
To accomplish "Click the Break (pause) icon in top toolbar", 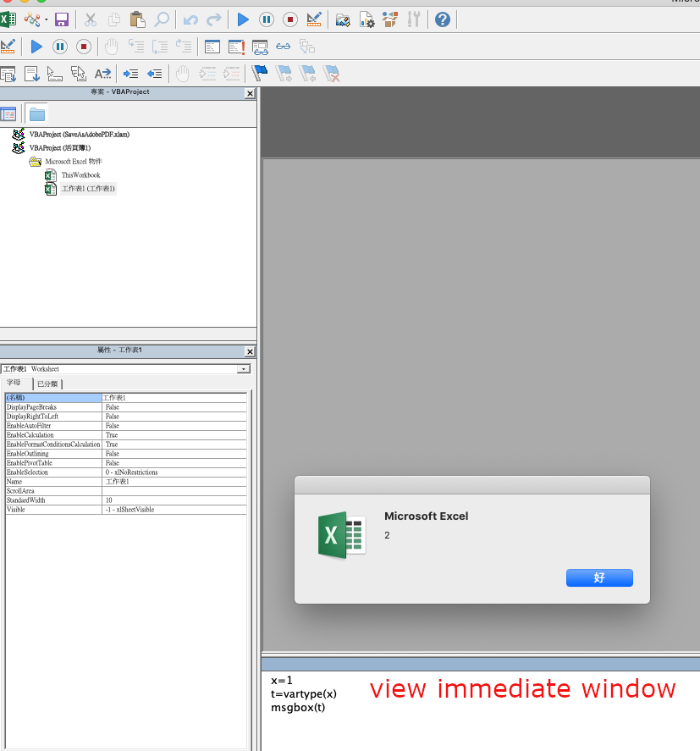I will coord(266,19).
